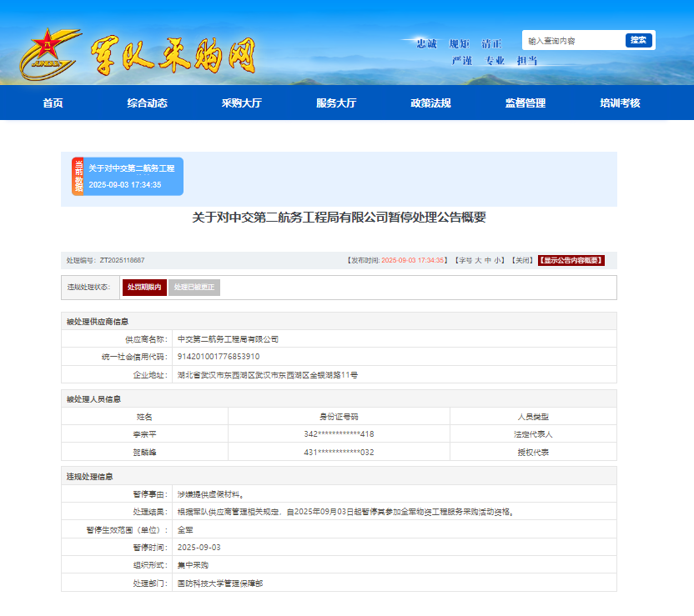Click the 处理编号 ZT2025118687 text
Viewport: 694px width, 616px height.
(105, 260)
